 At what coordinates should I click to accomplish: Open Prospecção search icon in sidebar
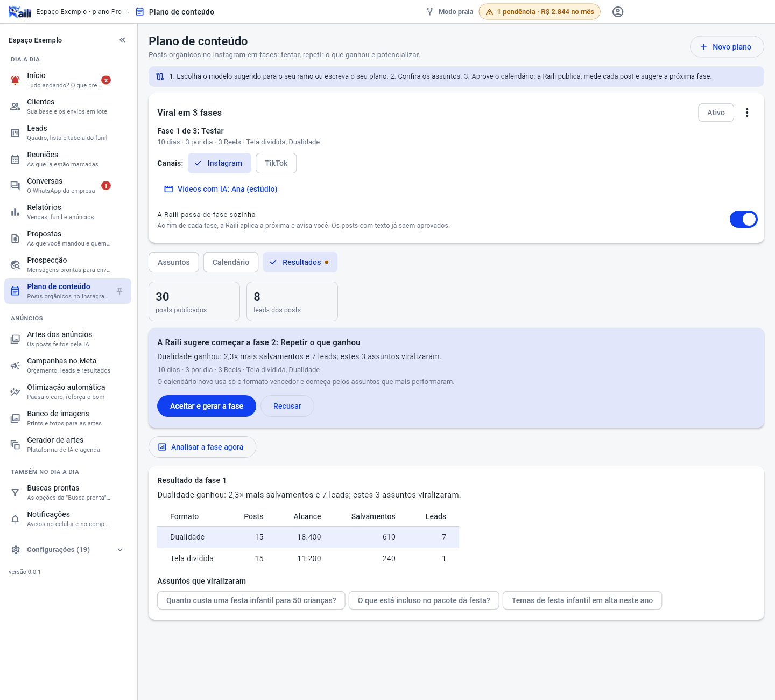[15, 265]
